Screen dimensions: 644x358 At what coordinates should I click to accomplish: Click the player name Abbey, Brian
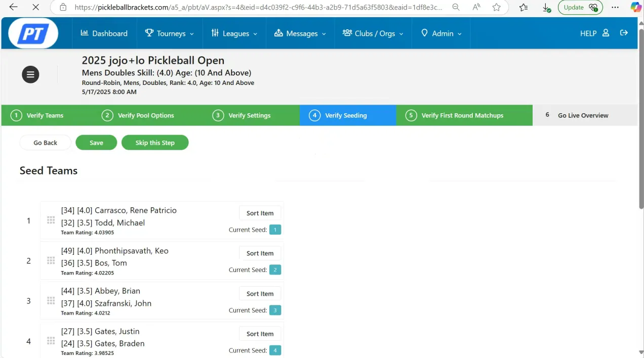click(x=117, y=291)
